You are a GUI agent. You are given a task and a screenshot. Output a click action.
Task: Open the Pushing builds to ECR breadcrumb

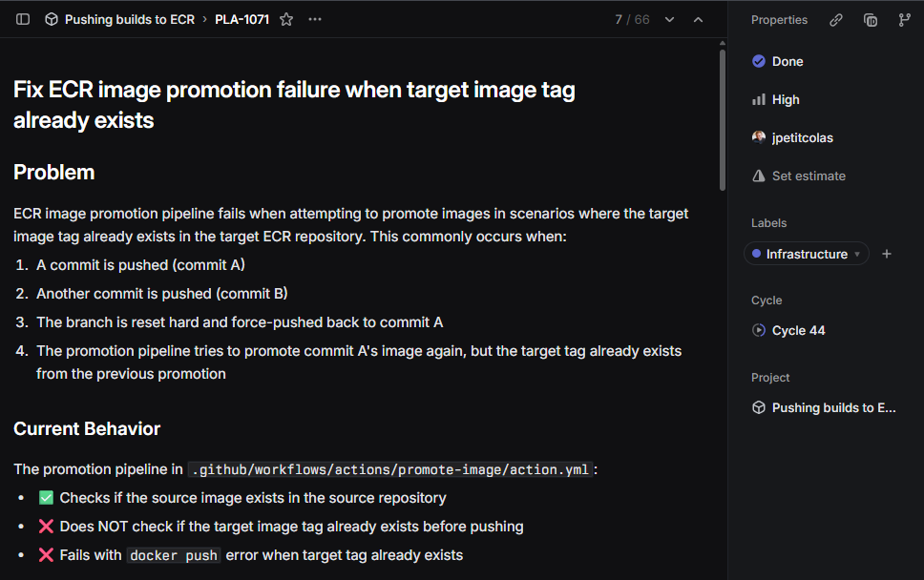(x=129, y=19)
